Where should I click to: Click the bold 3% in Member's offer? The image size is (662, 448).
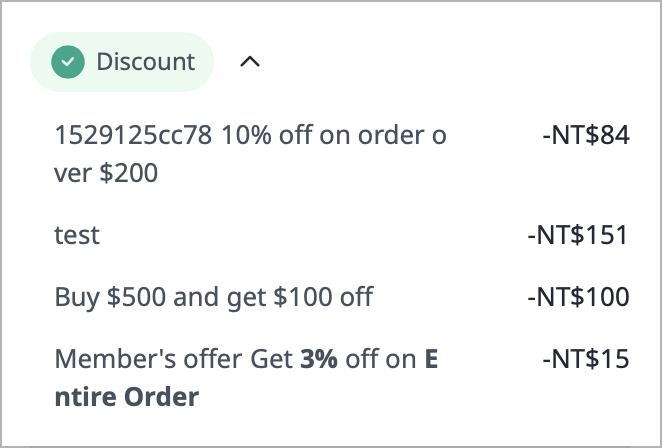click(x=320, y=359)
